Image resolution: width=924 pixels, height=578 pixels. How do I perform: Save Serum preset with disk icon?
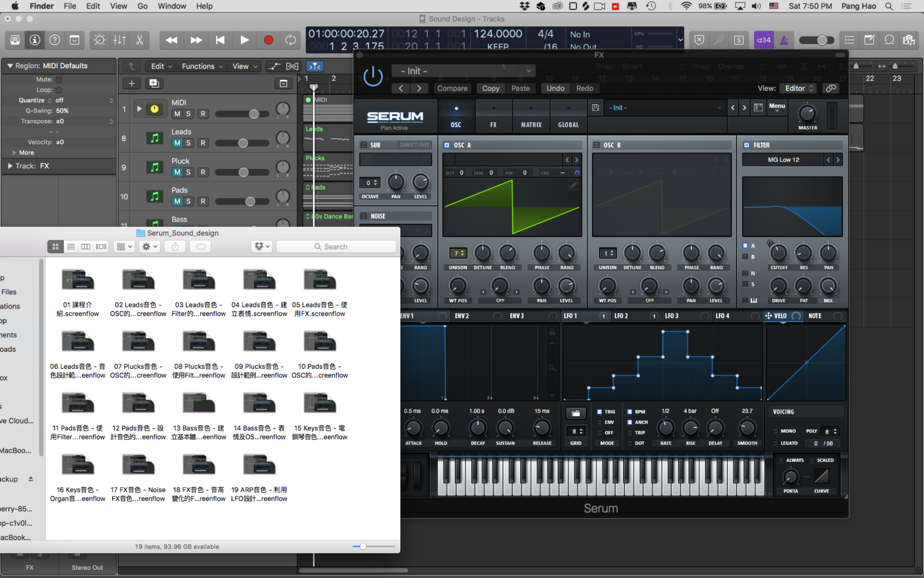595,108
